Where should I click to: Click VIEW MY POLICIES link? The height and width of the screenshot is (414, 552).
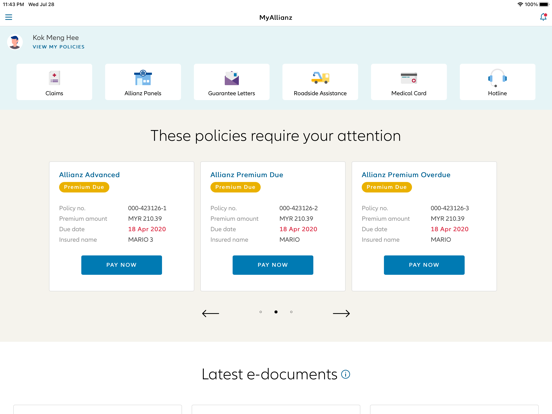pyautogui.click(x=58, y=47)
